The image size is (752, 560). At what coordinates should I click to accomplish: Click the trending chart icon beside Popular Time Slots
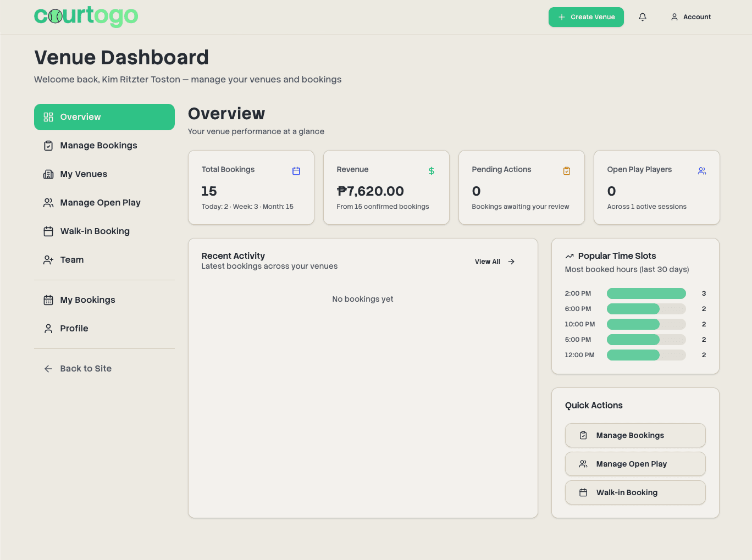point(569,255)
